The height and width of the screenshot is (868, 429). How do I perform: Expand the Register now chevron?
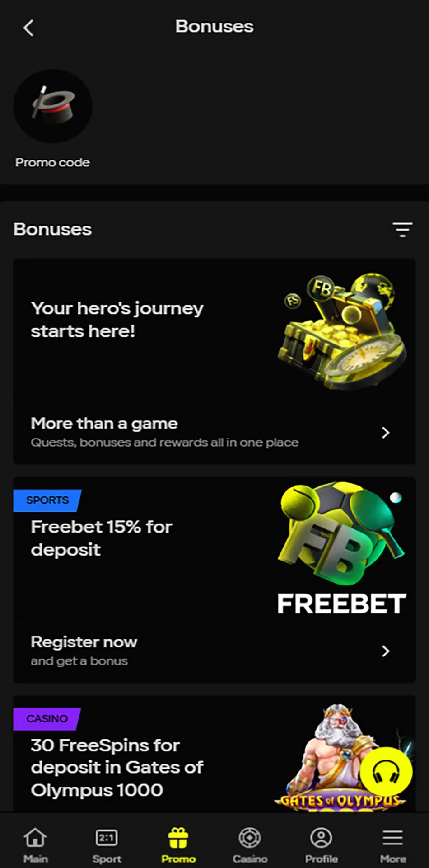coord(386,651)
